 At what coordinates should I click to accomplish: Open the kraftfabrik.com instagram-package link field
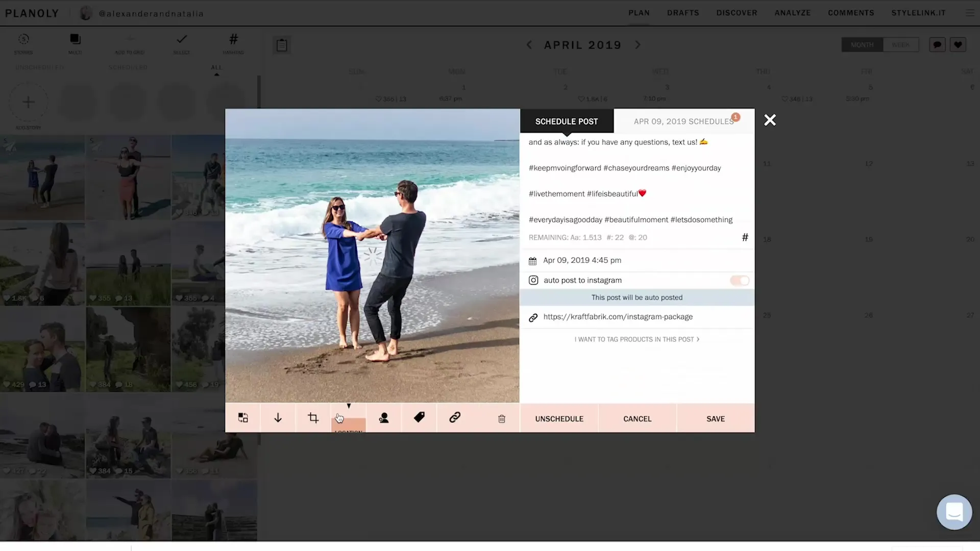coord(637,317)
